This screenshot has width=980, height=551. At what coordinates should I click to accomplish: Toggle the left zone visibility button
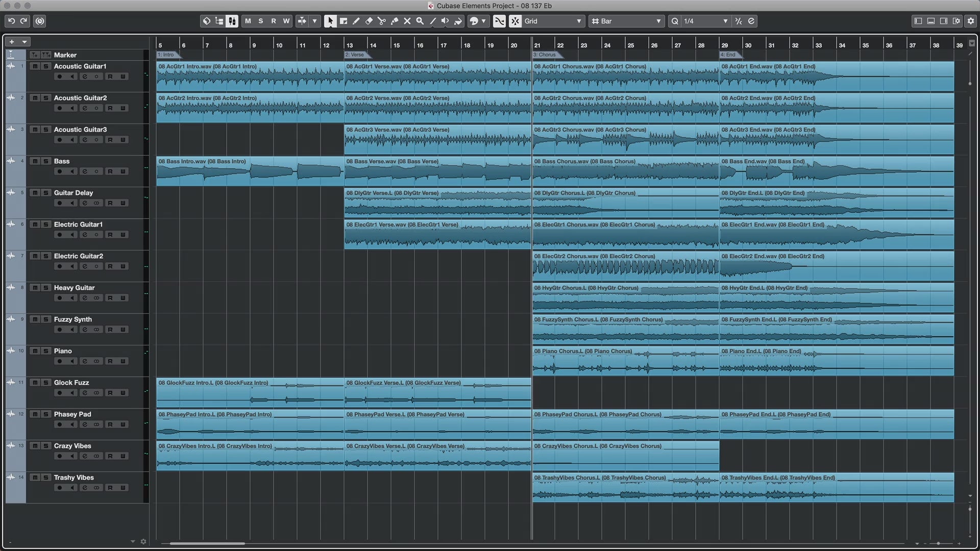coord(918,21)
